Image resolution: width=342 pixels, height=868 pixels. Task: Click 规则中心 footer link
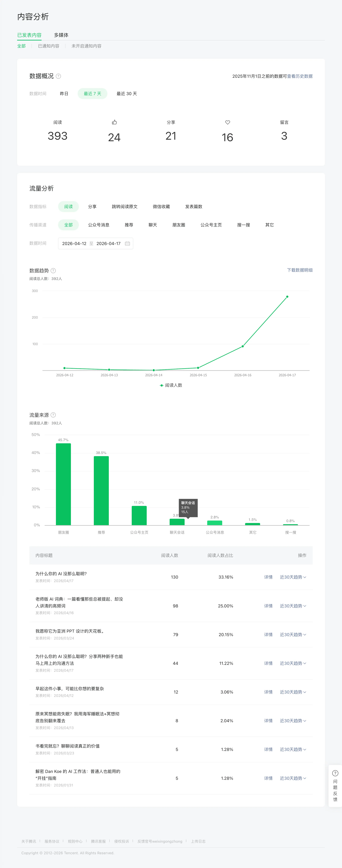[x=75, y=841]
